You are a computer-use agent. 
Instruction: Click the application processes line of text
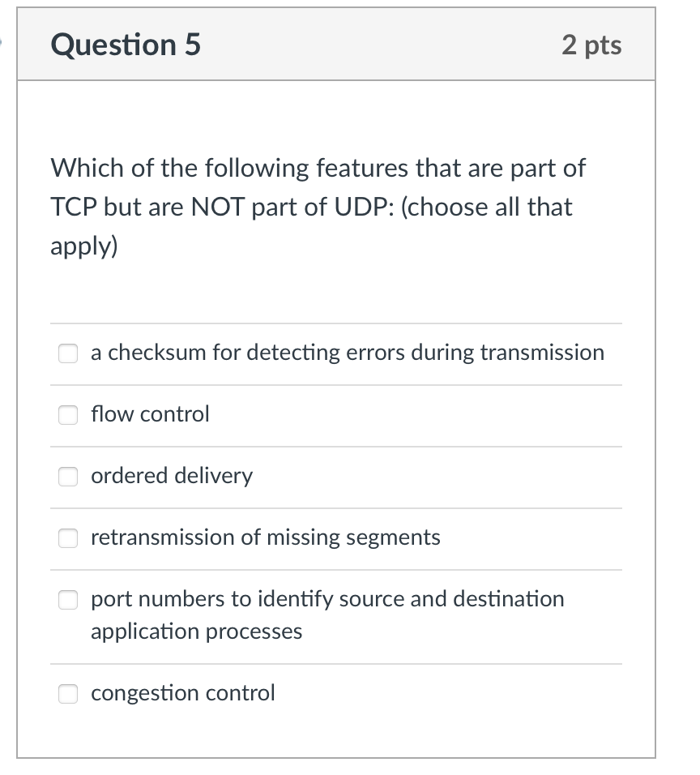point(197,631)
